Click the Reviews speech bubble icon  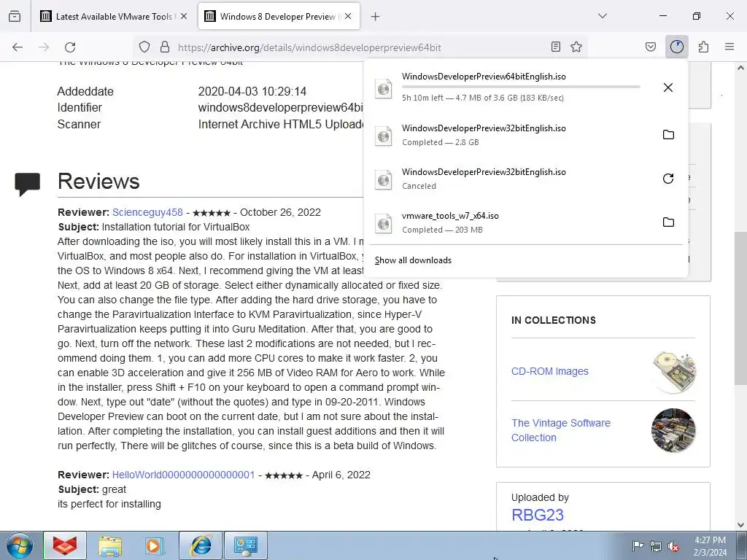click(x=27, y=184)
